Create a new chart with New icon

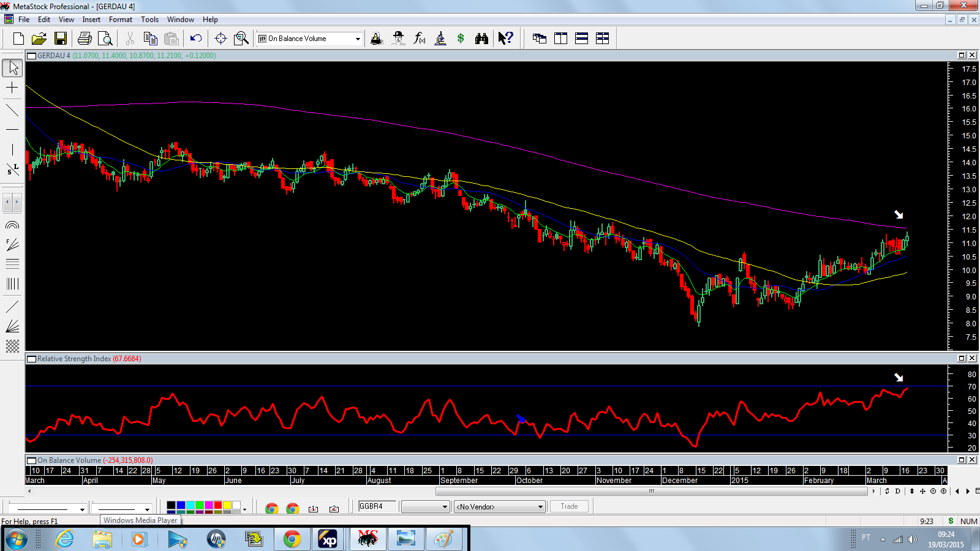pyautogui.click(x=18, y=39)
